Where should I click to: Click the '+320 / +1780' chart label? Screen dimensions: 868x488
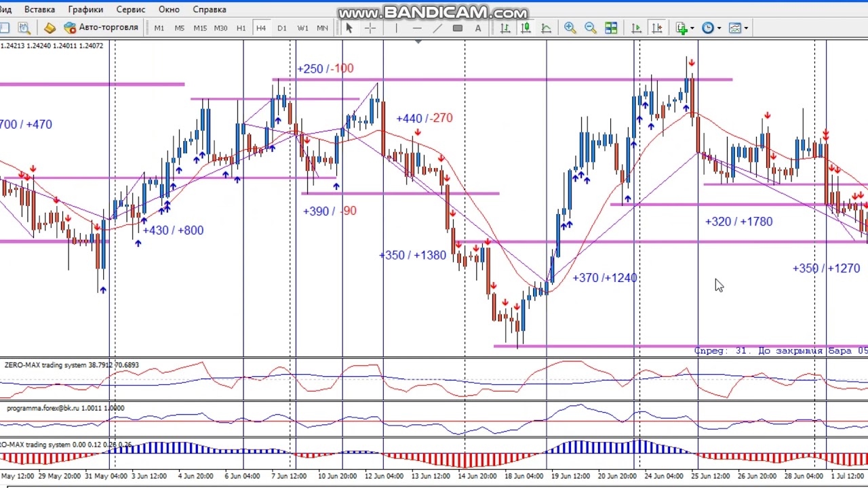pos(738,222)
